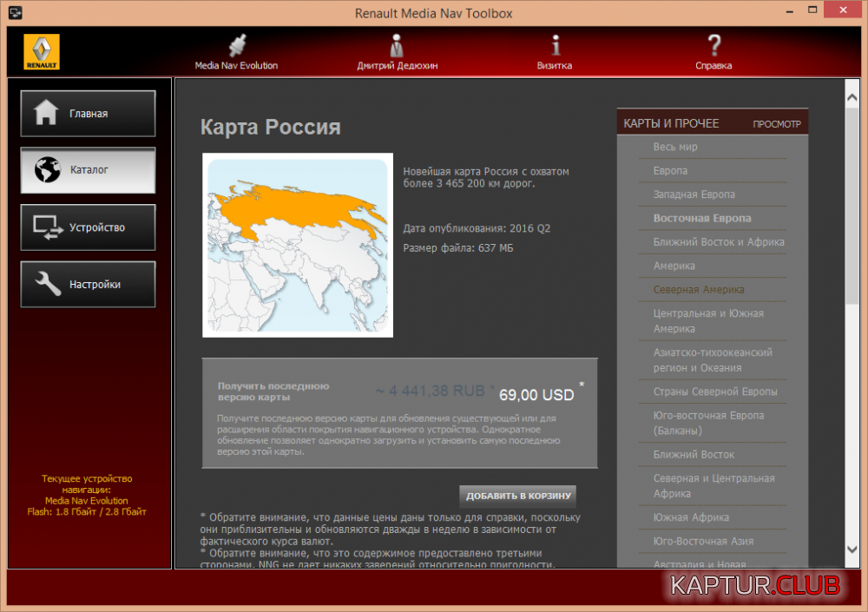The width and height of the screenshot is (868, 612).
Task: Open Юго-восточная Европа (Балканы) category
Action: (x=708, y=423)
